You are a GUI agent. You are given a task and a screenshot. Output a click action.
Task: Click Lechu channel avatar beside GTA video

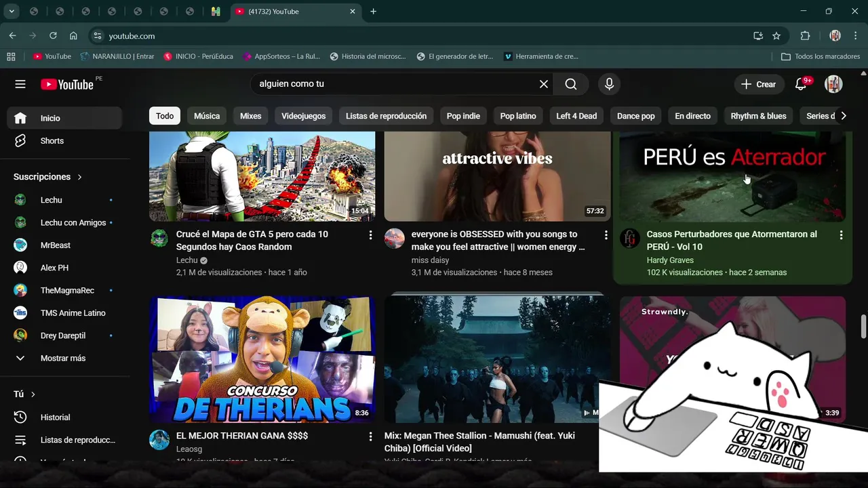coord(159,239)
